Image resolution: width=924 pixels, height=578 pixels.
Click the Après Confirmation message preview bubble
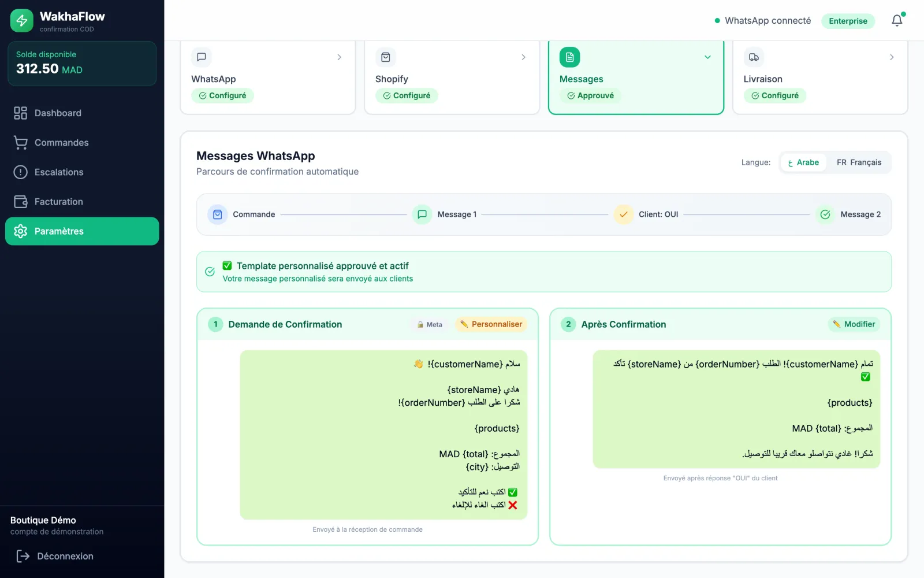coord(736,409)
